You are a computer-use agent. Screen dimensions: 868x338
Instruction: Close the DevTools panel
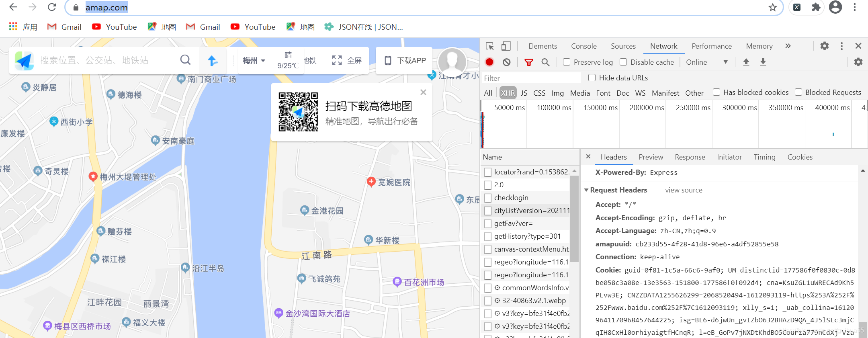point(858,46)
